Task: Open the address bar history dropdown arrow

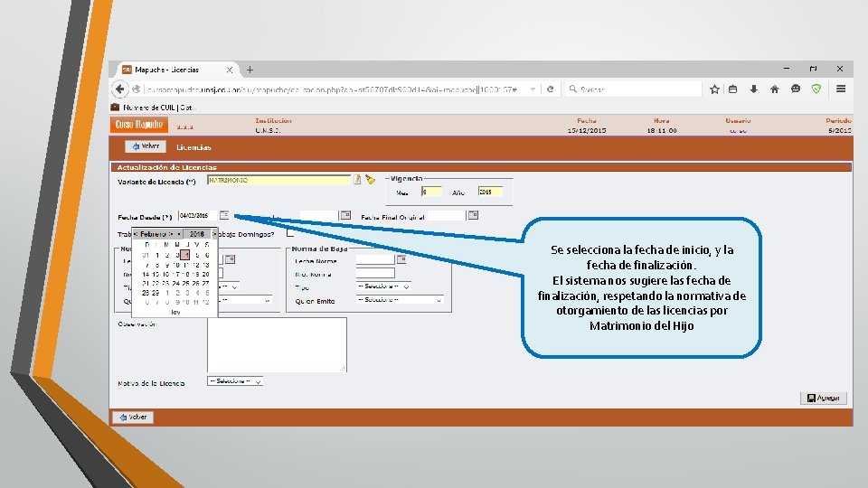Action: pyautogui.click(x=533, y=89)
